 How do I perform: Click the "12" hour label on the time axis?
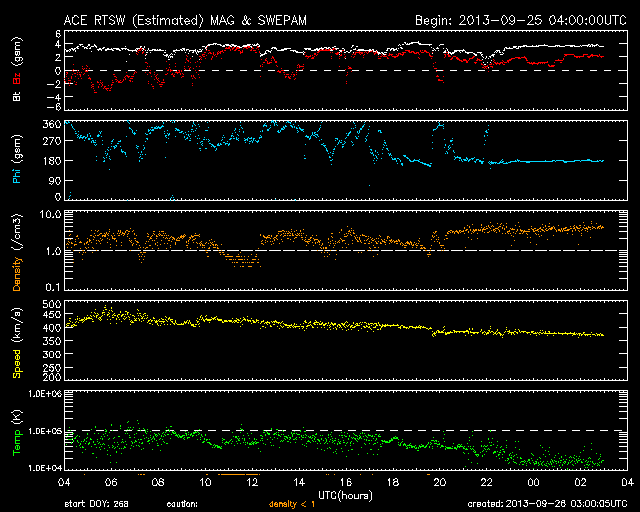tap(252, 483)
